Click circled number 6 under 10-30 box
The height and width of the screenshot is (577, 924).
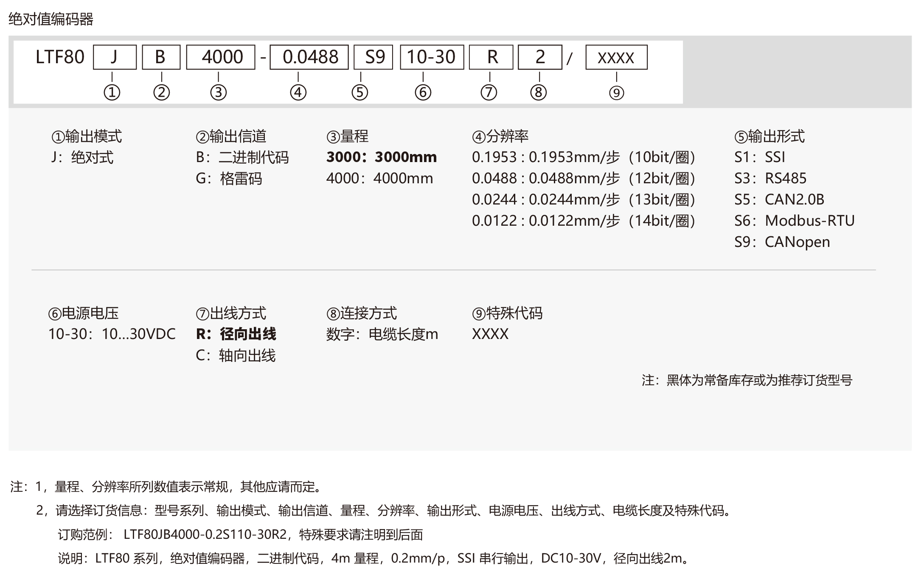click(423, 92)
